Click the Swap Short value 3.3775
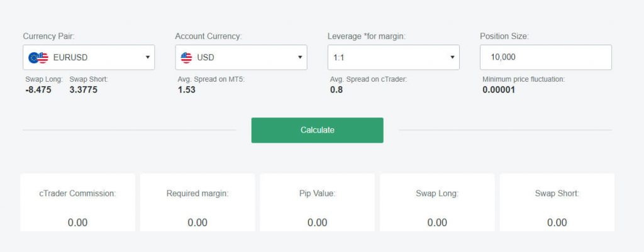Screen dimensions: 644x252 point(84,90)
